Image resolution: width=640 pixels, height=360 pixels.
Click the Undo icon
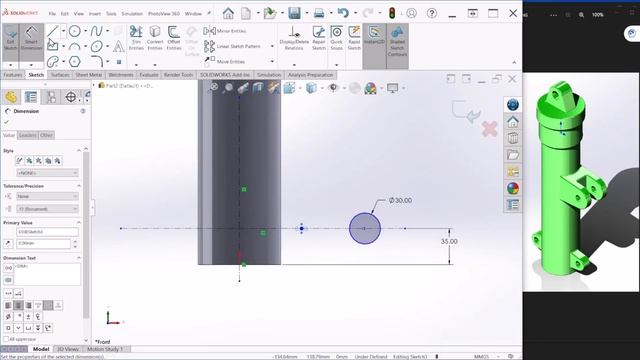[343, 13]
